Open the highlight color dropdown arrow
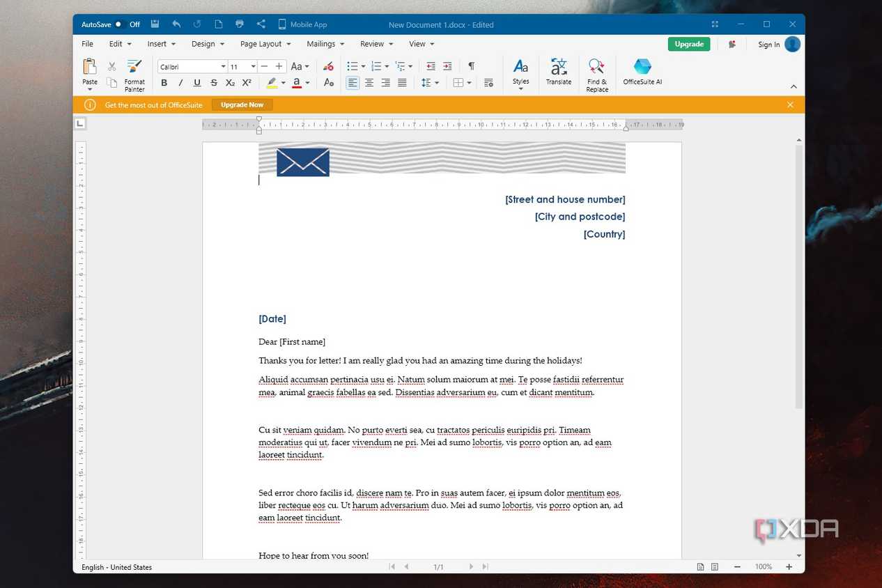882x588 pixels. coord(284,83)
